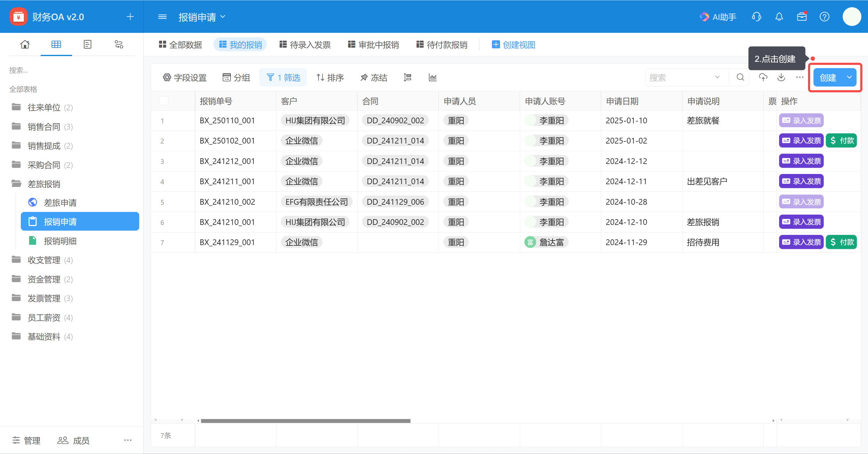Expand the 报销申请 title dropdown
Screen dimensions: 868x454
point(223,17)
